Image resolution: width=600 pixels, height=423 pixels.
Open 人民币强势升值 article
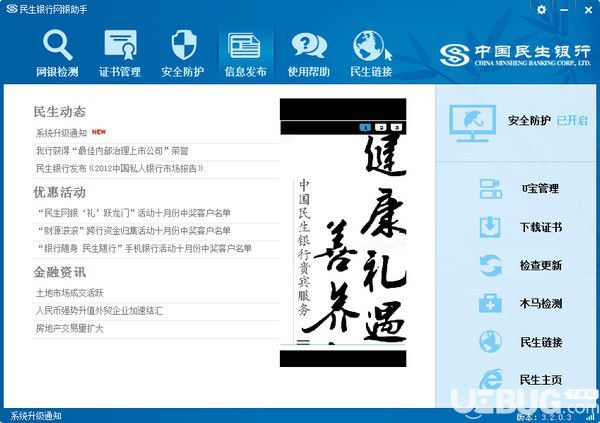tap(99, 310)
